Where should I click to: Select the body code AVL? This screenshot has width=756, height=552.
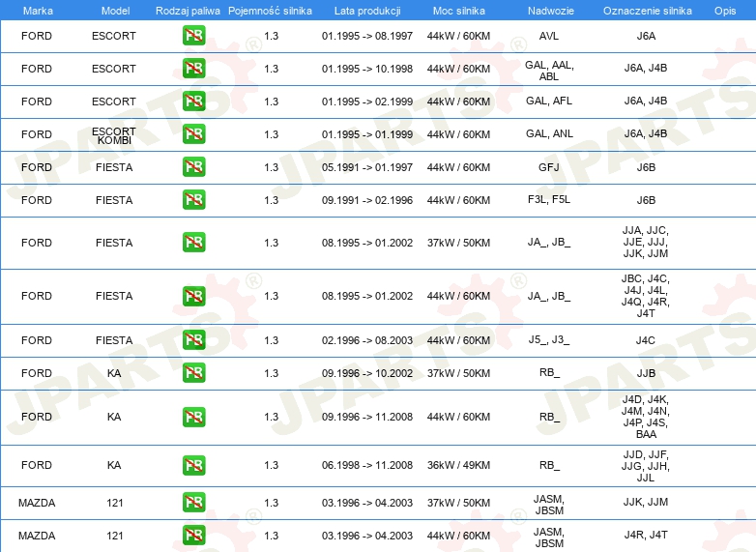(x=549, y=36)
